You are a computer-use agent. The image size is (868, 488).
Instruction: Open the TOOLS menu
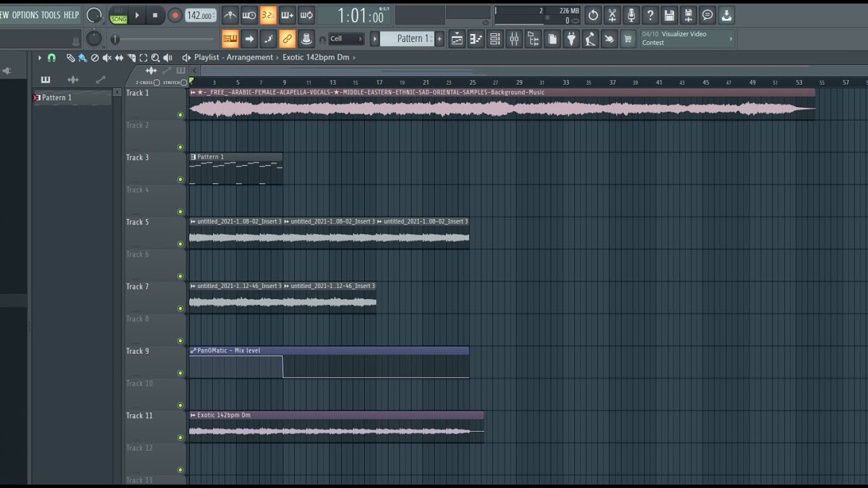pos(51,15)
